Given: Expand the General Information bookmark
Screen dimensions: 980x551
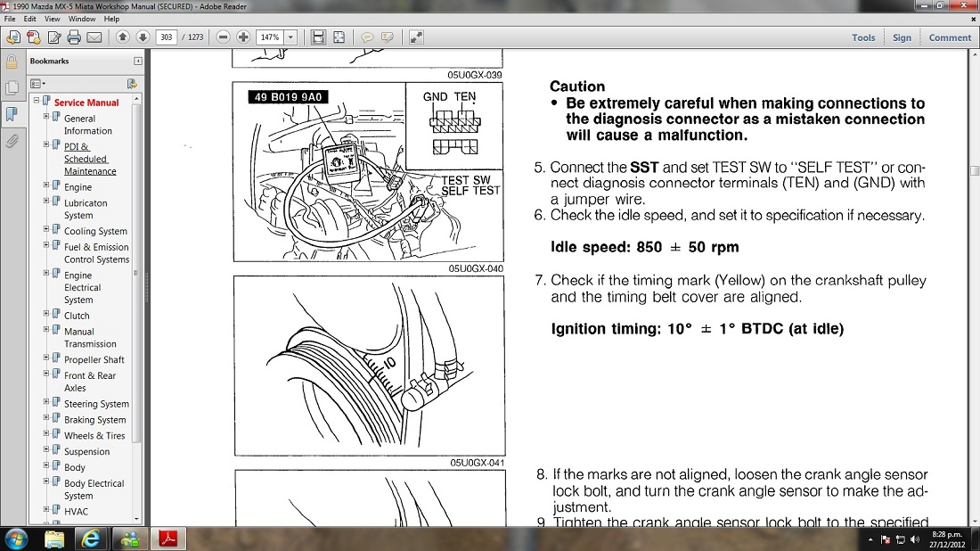Looking at the screenshot, I should 45,116.
